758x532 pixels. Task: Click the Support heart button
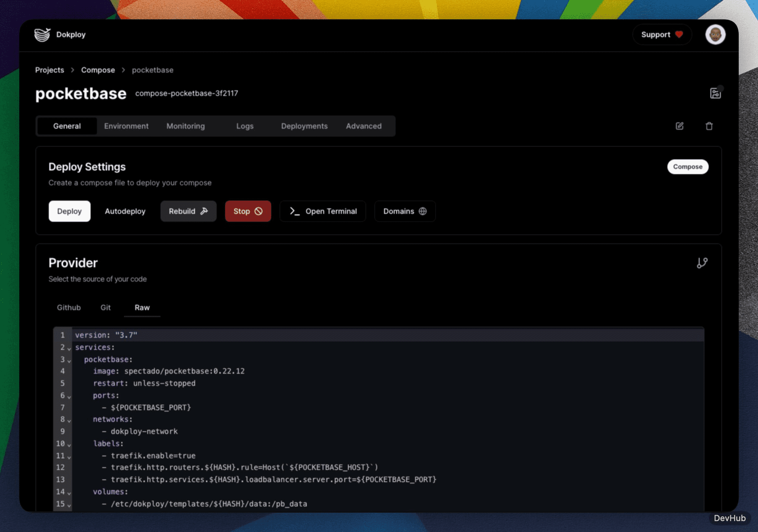pyautogui.click(x=662, y=35)
